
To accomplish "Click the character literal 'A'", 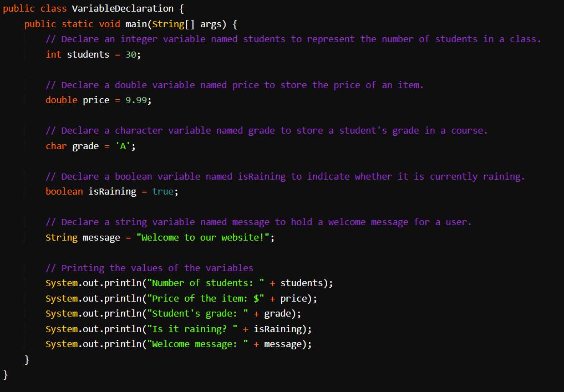I will 122,146.
